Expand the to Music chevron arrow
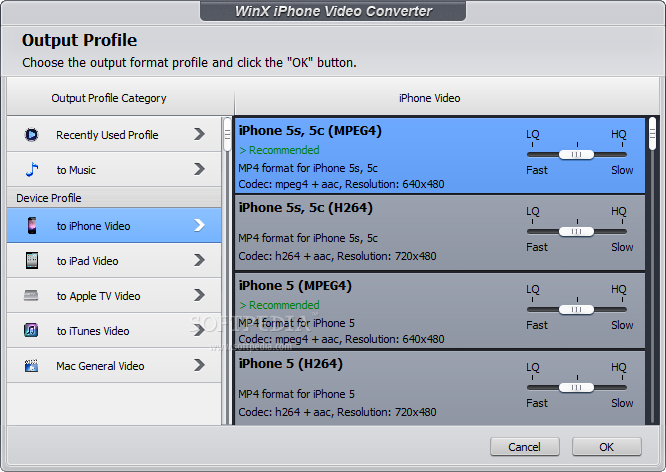The width and height of the screenshot is (666, 472). (199, 169)
